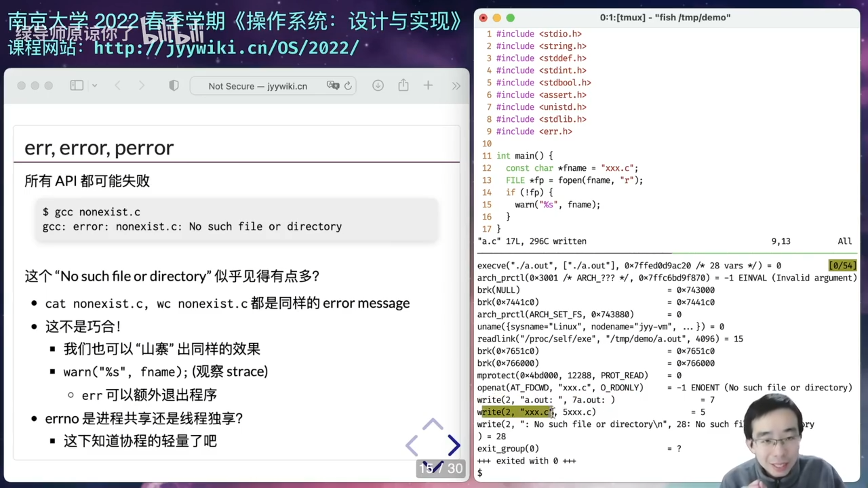Toggle fullscreen on the Safari window
The height and width of the screenshot is (488, 868).
tap(48, 85)
